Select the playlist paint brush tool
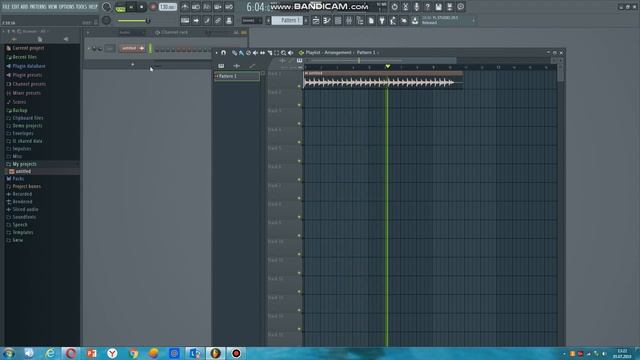This screenshot has width=640, height=360. pyautogui.click(x=241, y=53)
